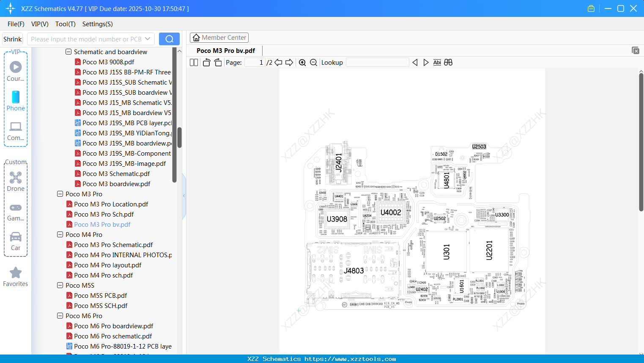Open Poco M5S PCB.pdf
The image size is (644, 363).
pyautogui.click(x=101, y=296)
